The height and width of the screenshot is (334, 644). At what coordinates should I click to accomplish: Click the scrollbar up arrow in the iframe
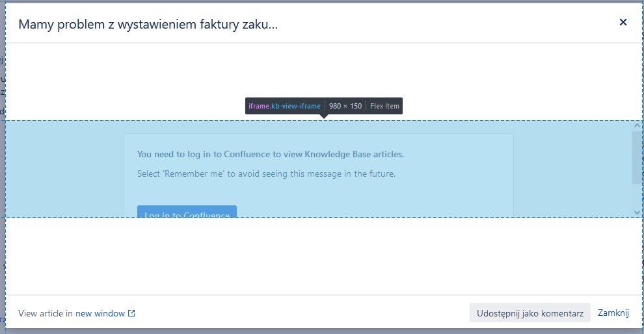[x=637, y=125]
